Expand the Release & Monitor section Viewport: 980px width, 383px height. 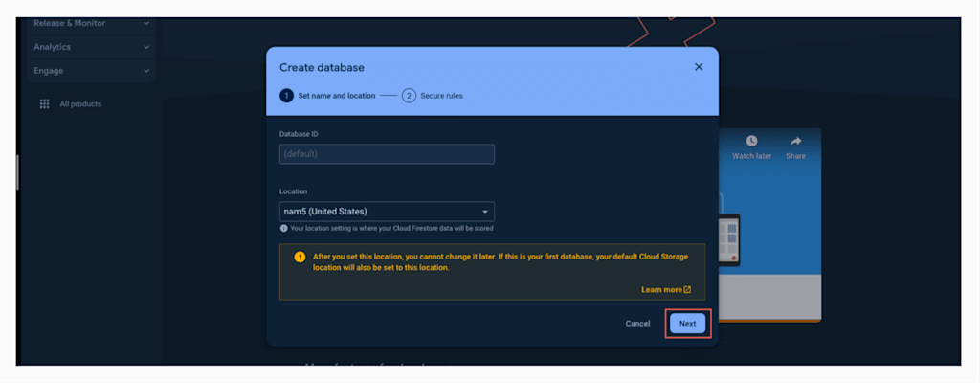(91, 23)
